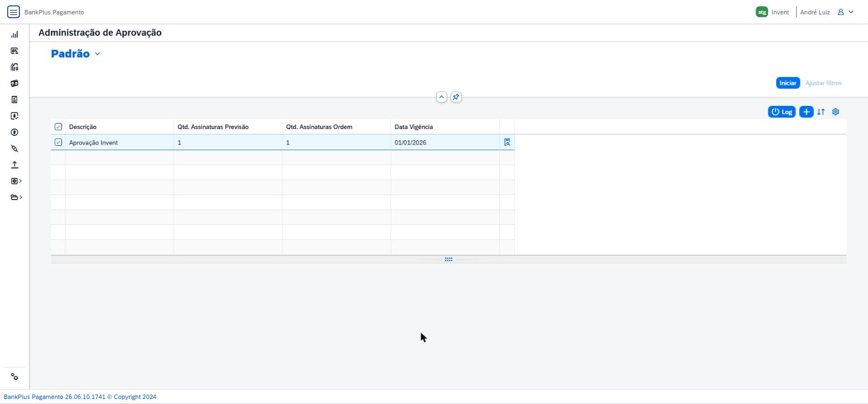Open gears settings icon at sidebar bottom
Viewport: 868px width, 404px height.
pos(14,377)
